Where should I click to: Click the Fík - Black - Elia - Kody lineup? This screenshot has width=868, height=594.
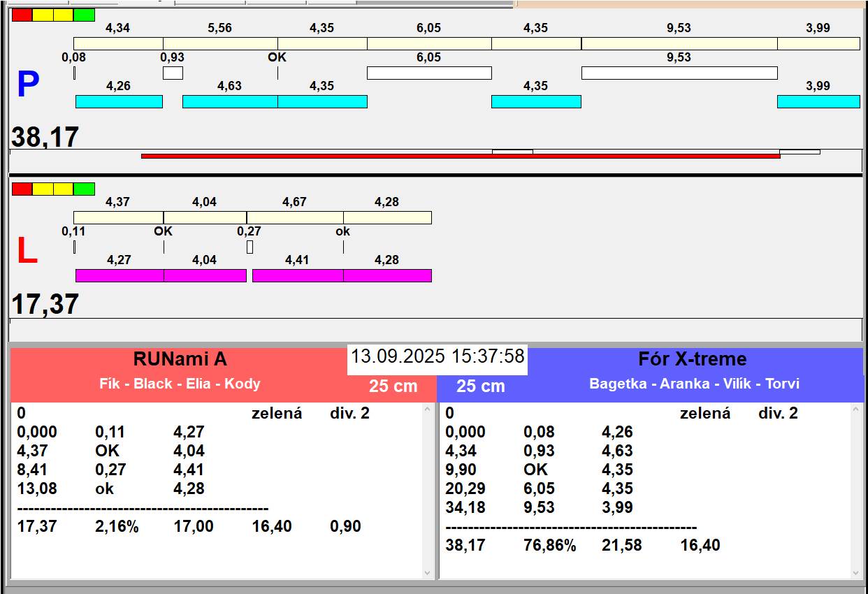(x=180, y=384)
